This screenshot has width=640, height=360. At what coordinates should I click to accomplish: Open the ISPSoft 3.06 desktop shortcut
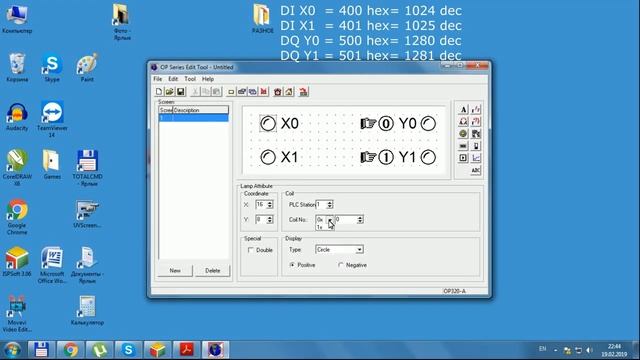tap(17, 262)
